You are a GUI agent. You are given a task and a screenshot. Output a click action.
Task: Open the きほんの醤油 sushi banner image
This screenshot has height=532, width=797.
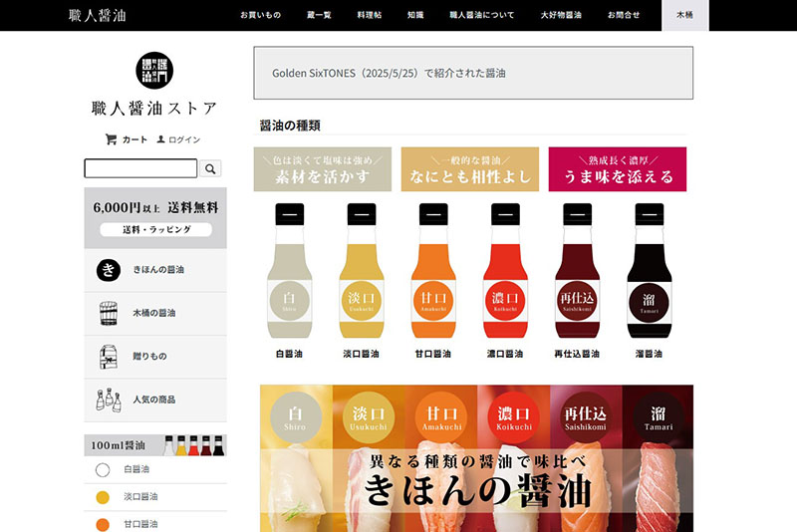[x=476, y=458]
